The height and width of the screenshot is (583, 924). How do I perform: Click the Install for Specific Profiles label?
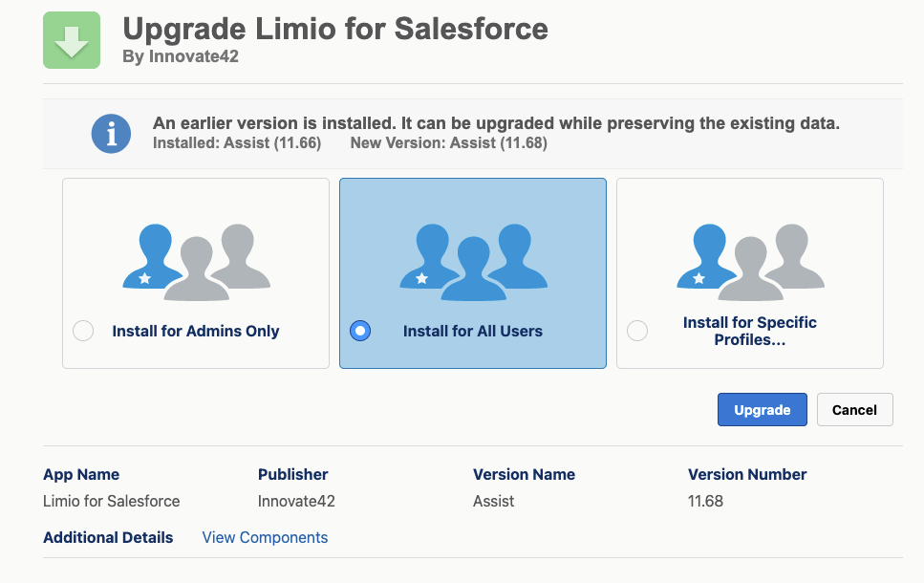[749, 331]
